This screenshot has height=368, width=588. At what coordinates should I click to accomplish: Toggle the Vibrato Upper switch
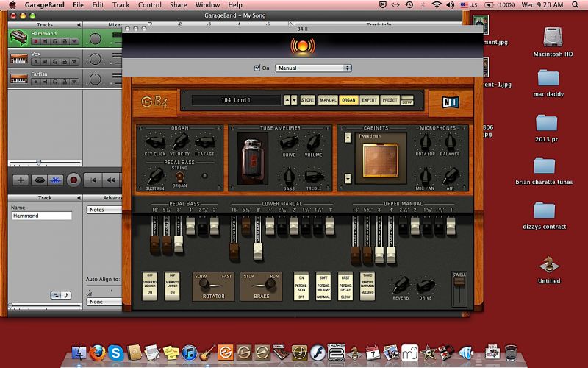(172, 286)
